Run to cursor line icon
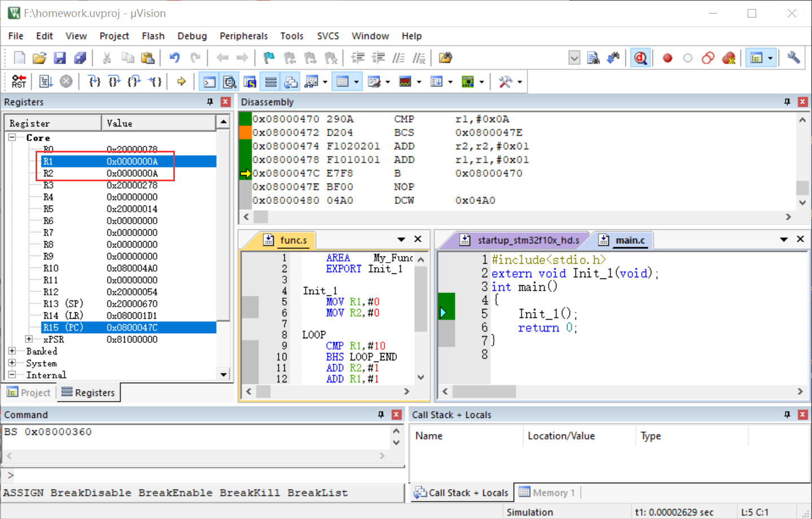The image size is (812, 519). (155, 81)
